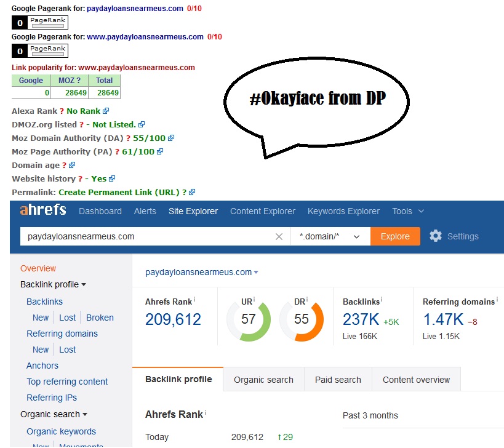Go to Keywords Explorer

343,211
